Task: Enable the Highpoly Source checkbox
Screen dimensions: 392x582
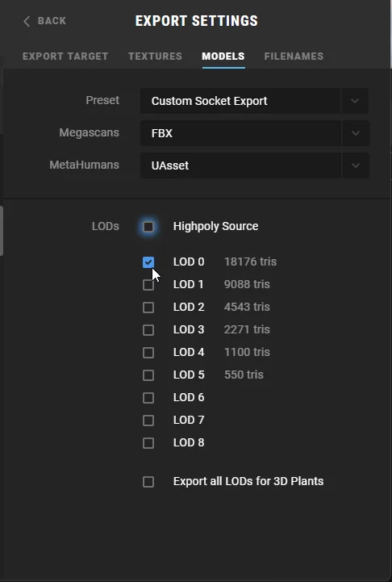Action: [148, 226]
